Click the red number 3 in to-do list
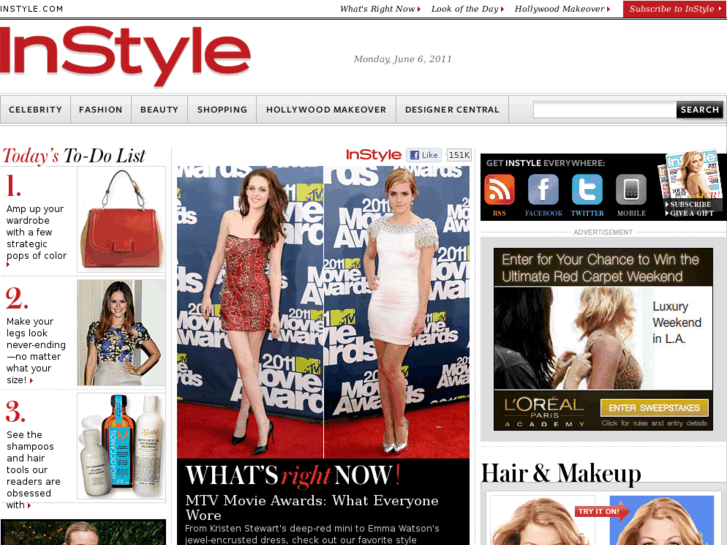 15,412
